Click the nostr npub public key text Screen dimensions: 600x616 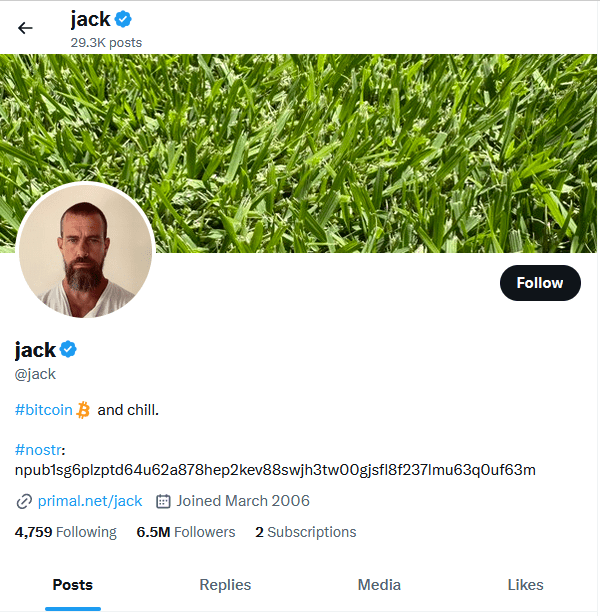pyautogui.click(x=275, y=470)
